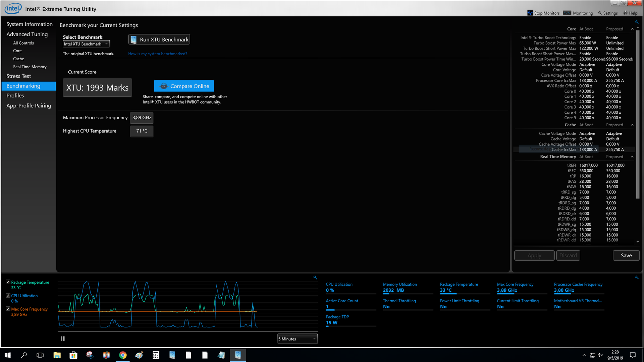This screenshot has height=362, width=644.
Task: Click the muted volume tray icon
Action: (x=600, y=355)
